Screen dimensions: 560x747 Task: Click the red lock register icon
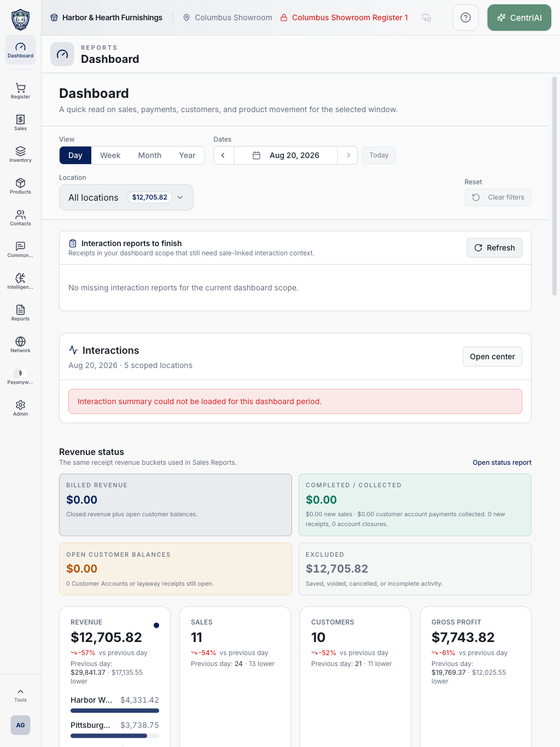point(284,17)
